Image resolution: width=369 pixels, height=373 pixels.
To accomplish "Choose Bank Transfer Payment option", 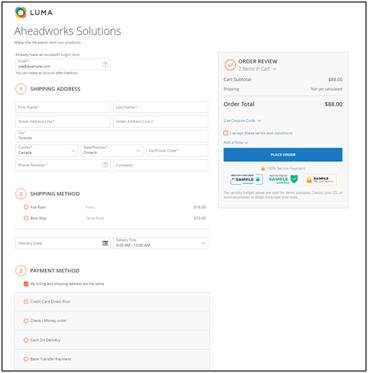I will [x=26, y=359].
